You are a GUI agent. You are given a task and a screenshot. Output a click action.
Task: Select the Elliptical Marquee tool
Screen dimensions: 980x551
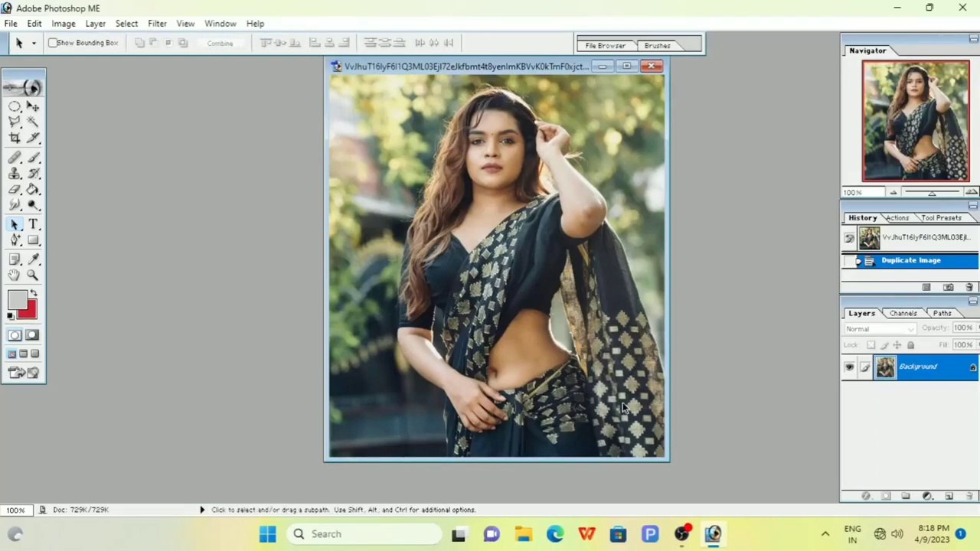coord(15,106)
